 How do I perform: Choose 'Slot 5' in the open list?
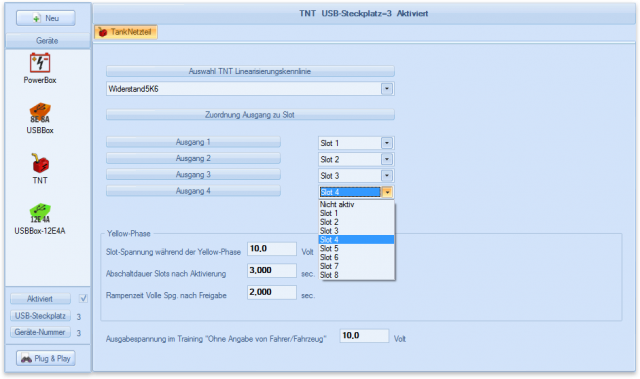[x=356, y=248]
